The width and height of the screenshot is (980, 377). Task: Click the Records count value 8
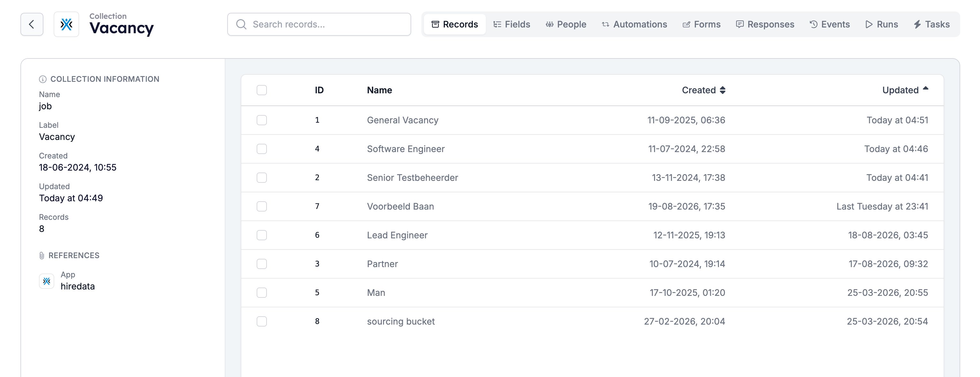[41, 229]
